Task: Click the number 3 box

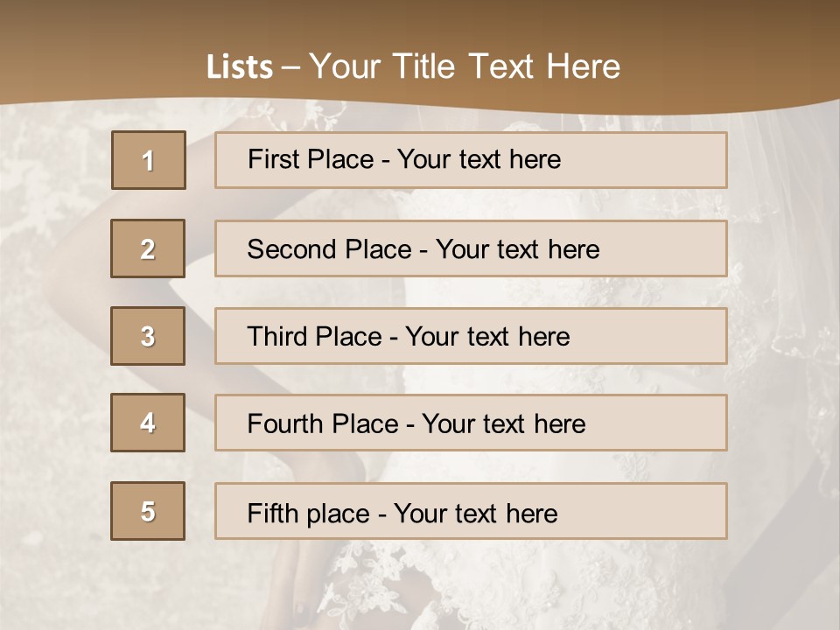Action: 149,336
